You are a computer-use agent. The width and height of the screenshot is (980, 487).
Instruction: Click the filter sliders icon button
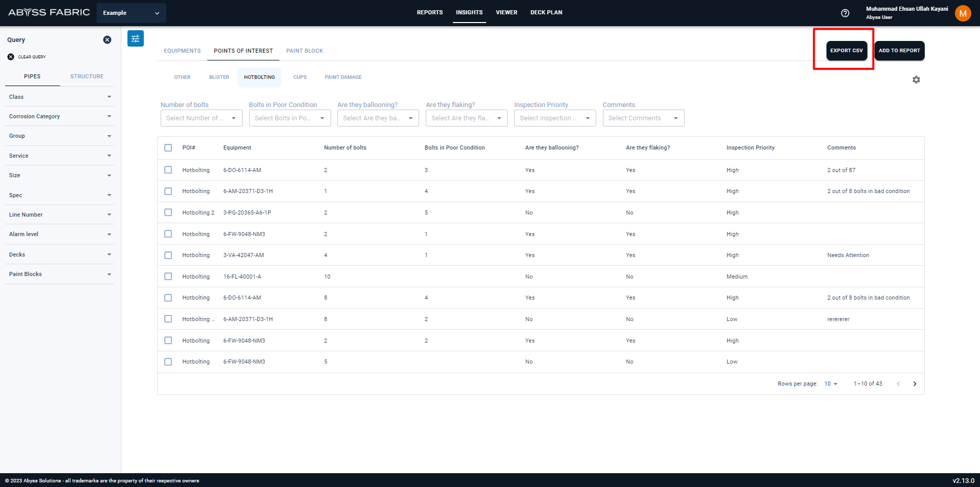click(136, 39)
